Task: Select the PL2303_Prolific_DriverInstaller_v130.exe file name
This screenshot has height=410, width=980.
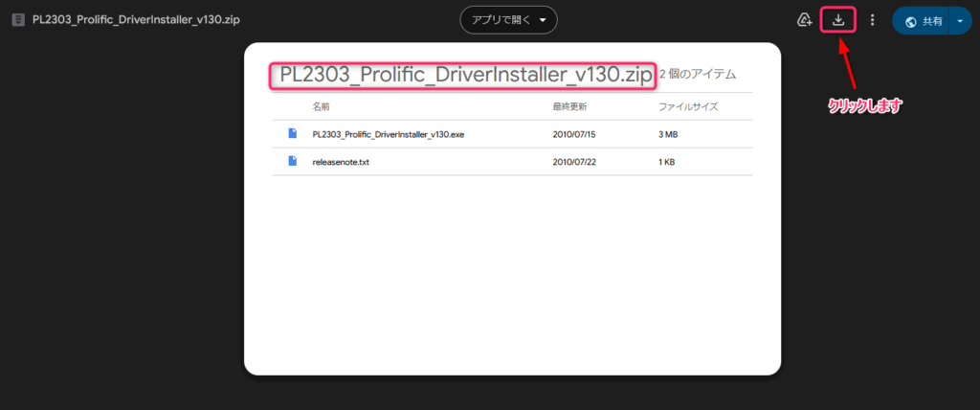Action: [389, 134]
